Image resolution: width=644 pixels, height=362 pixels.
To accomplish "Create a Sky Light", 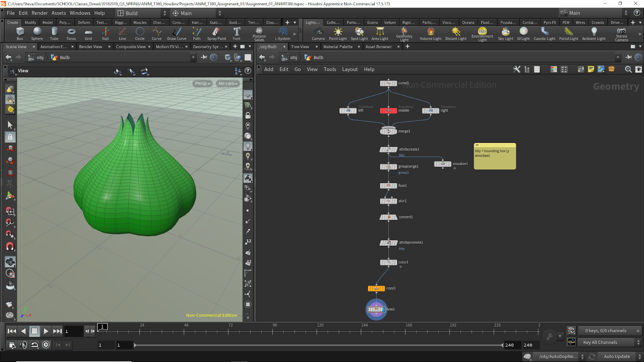I will tap(506, 33).
